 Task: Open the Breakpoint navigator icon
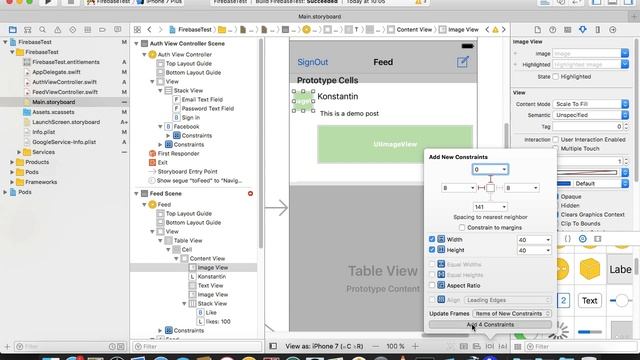coord(102,30)
